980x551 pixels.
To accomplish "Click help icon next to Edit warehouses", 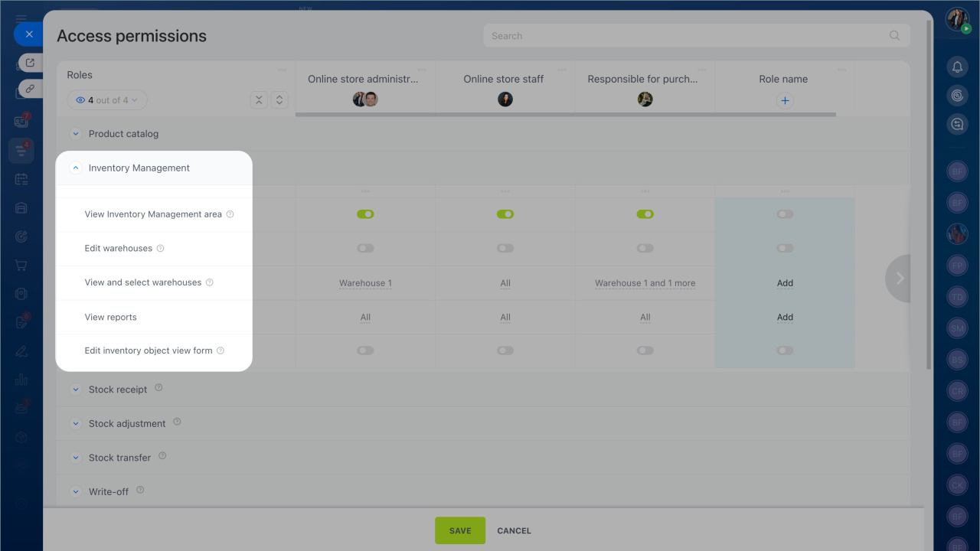I will coord(160,249).
